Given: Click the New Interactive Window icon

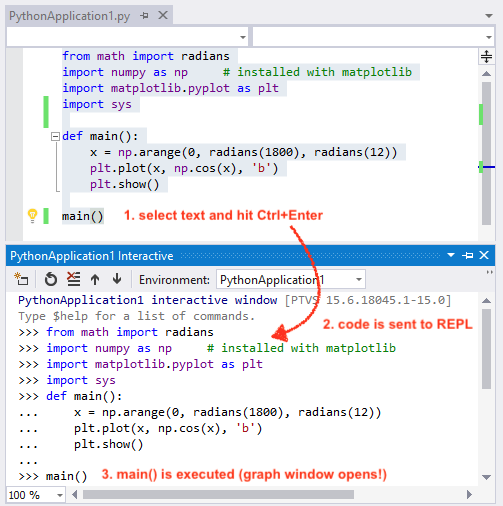Looking at the screenshot, I should point(21,279).
